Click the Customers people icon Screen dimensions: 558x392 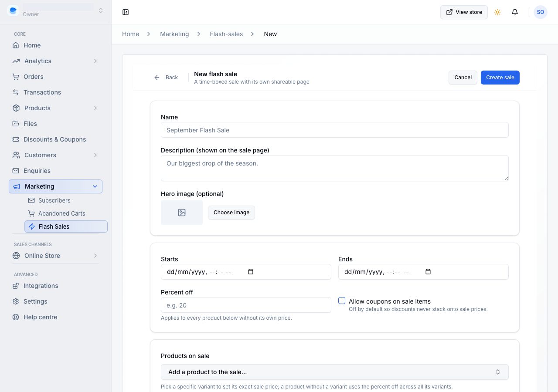(16, 155)
